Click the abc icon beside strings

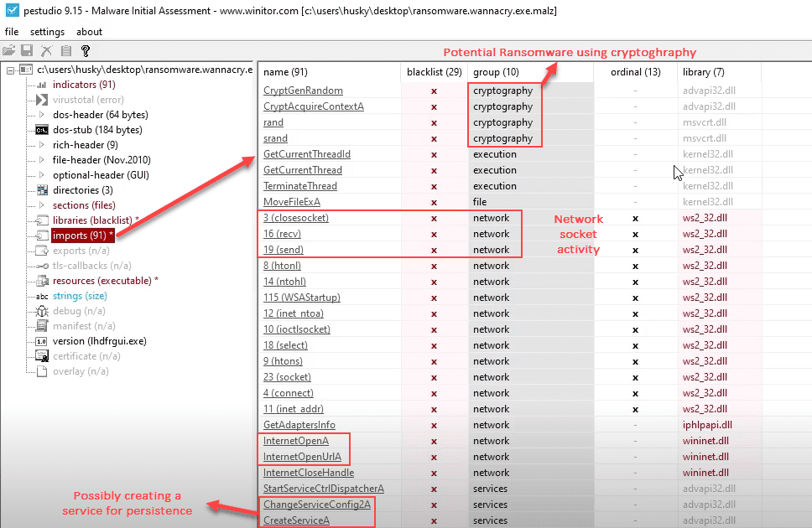click(41, 296)
